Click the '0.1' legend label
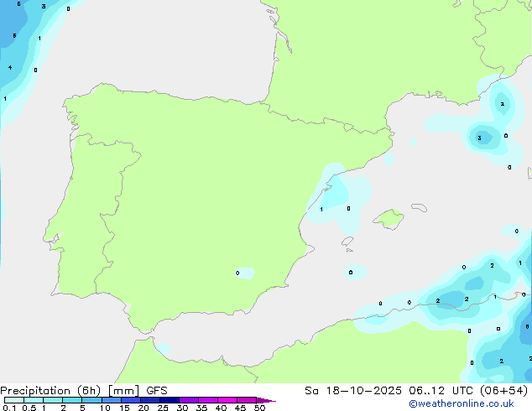Viewport: 532px width, 411px height. [x=9, y=408]
